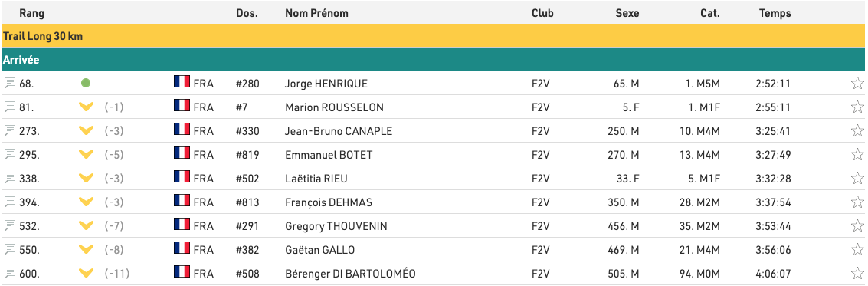This screenshot has height=286, width=868.
Task: Click yellow chevron on Gaëtan GALLO row
Action: click(x=86, y=249)
